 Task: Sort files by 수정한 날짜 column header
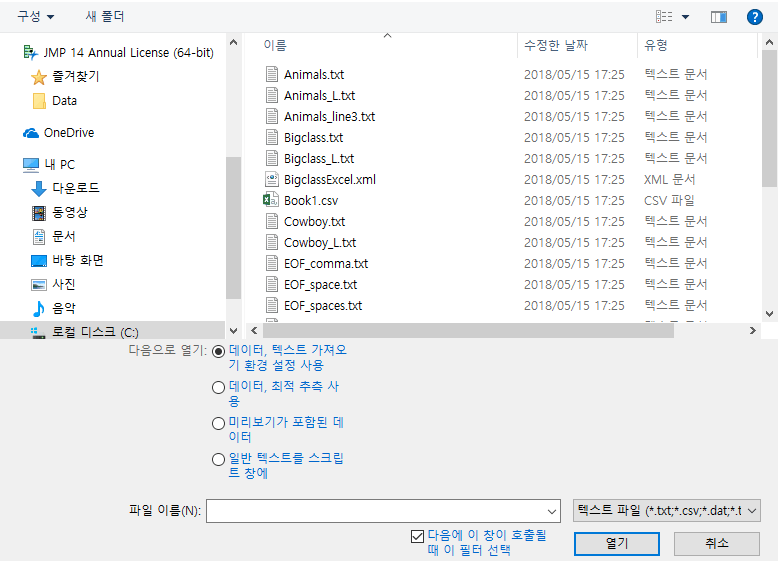coord(556,46)
